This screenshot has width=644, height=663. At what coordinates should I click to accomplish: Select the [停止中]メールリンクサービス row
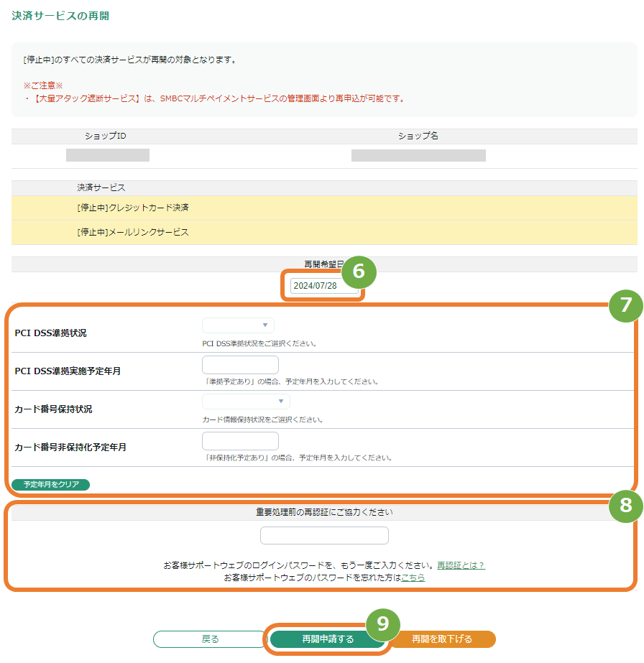(x=324, y=232)
